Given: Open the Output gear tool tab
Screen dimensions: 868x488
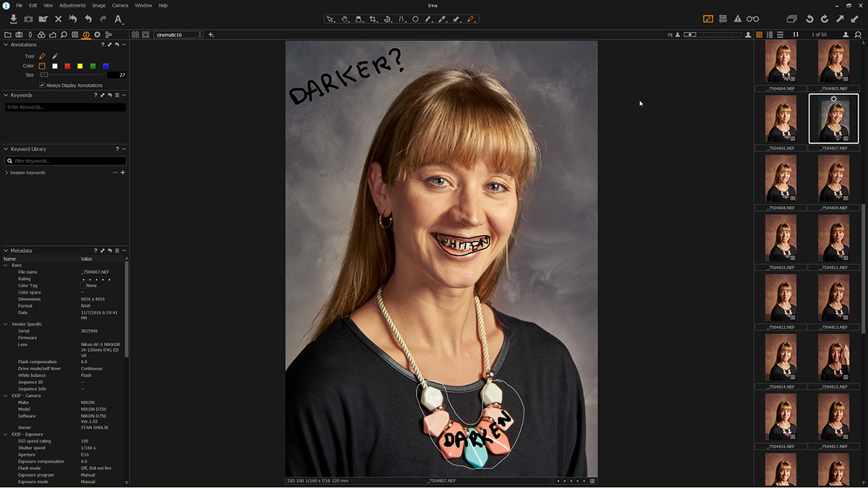Looking at the screenshot, I should [x=98, y=34].
